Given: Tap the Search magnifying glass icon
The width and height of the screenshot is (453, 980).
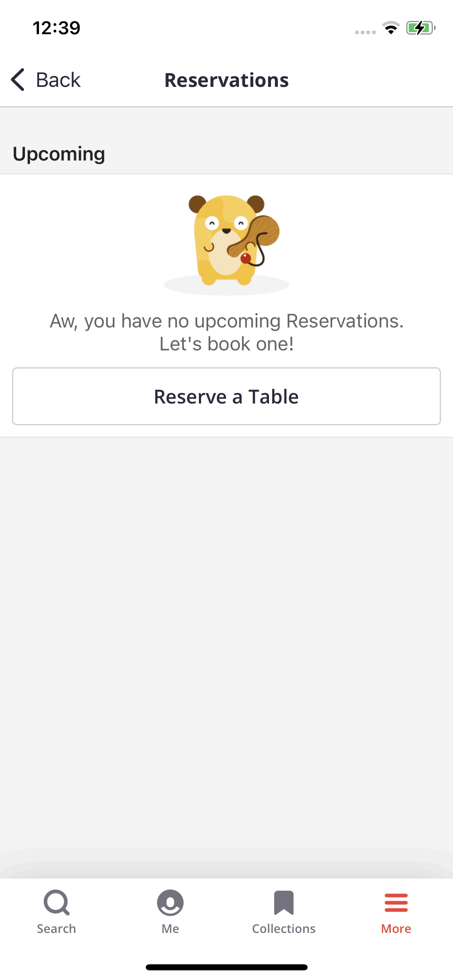Looking at the screenshot, I should click(56, 903).
